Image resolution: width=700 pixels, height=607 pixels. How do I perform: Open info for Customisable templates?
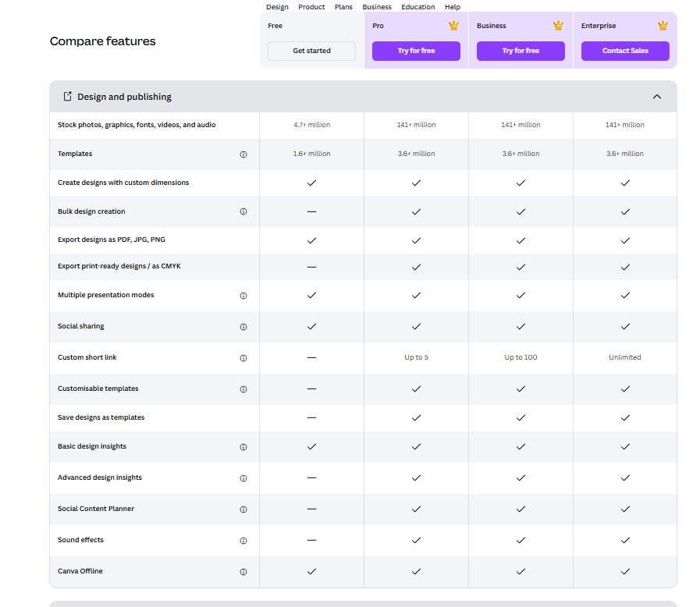point(243,389)
